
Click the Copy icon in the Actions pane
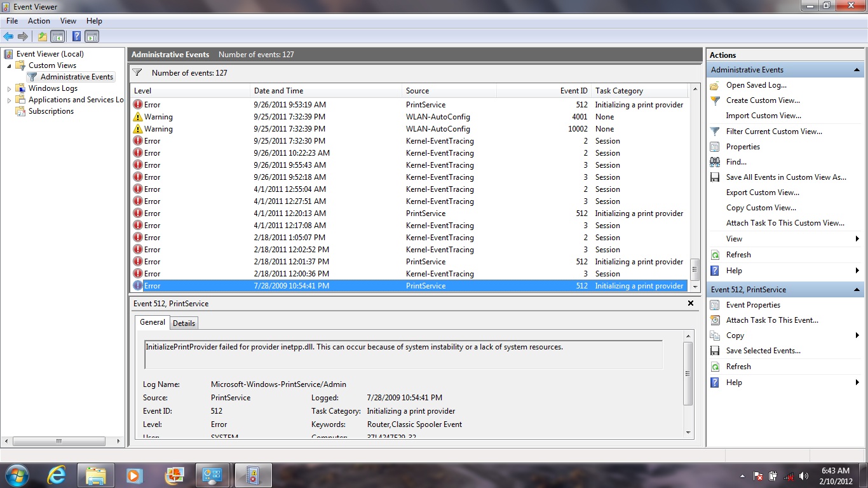715,335
